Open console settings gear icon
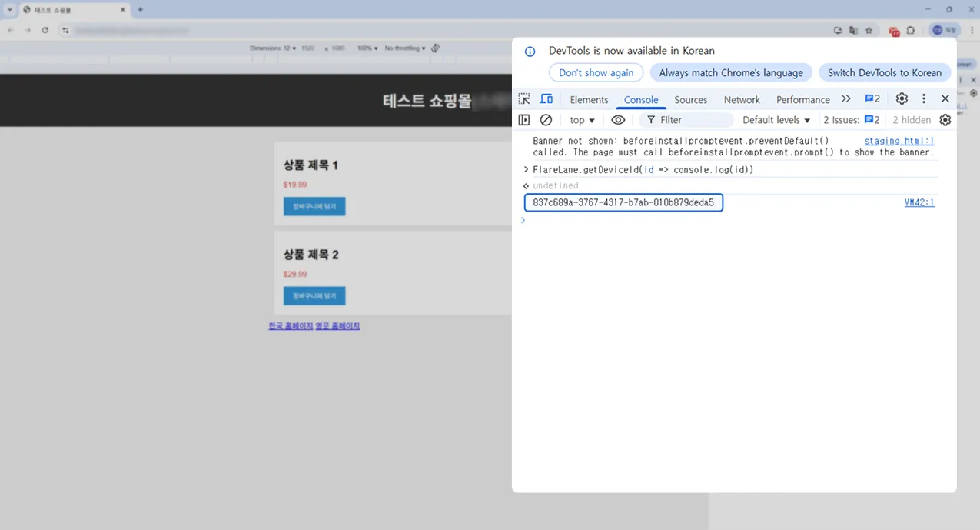Viewport: 980px width, 530px height. click(945, 120)
